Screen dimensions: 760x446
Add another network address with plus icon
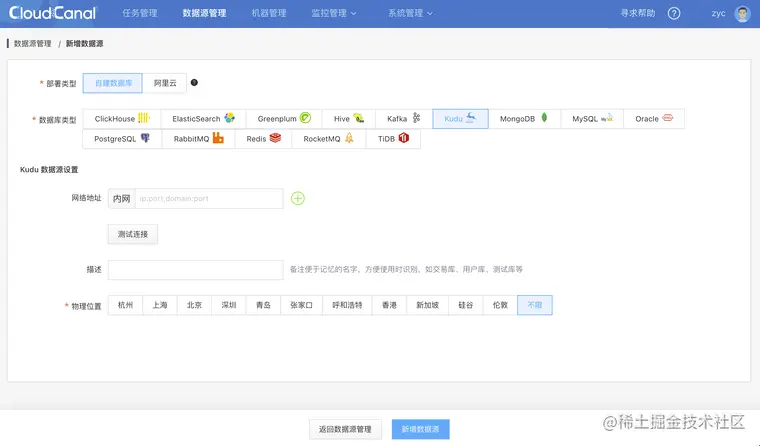pyautogui.click(x=298, y=198)
